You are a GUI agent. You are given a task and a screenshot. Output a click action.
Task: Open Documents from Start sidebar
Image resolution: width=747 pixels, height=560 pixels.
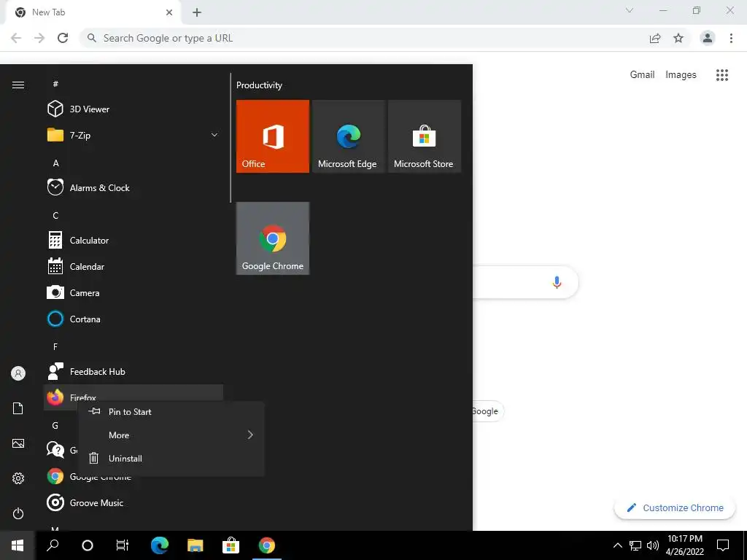18,408
